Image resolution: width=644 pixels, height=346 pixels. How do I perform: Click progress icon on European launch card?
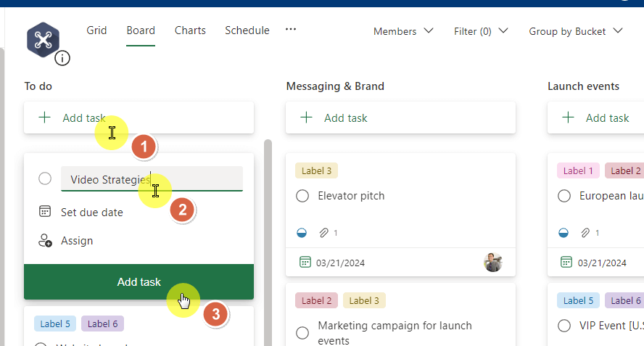563,233
